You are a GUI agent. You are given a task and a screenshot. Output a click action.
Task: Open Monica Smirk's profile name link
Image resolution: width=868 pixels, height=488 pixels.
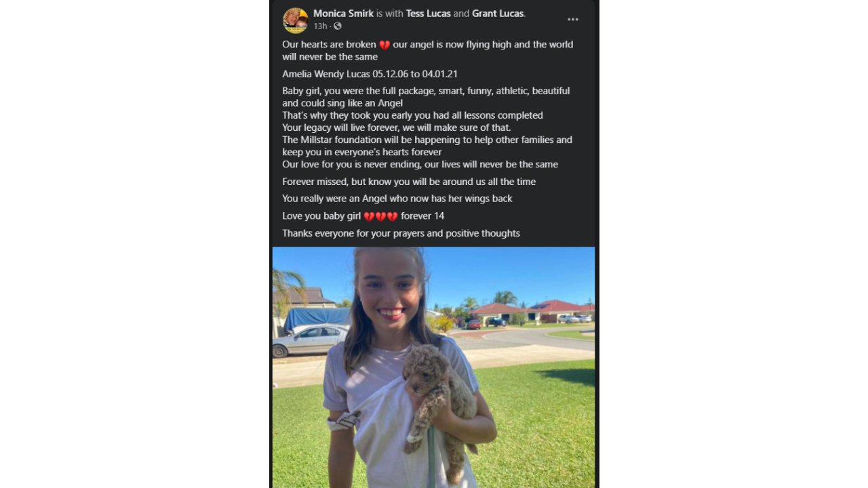coord(343,14)
